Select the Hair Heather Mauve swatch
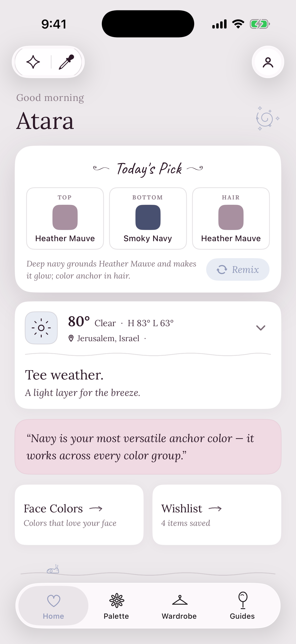Screen dimensions: 296x644 231,219
